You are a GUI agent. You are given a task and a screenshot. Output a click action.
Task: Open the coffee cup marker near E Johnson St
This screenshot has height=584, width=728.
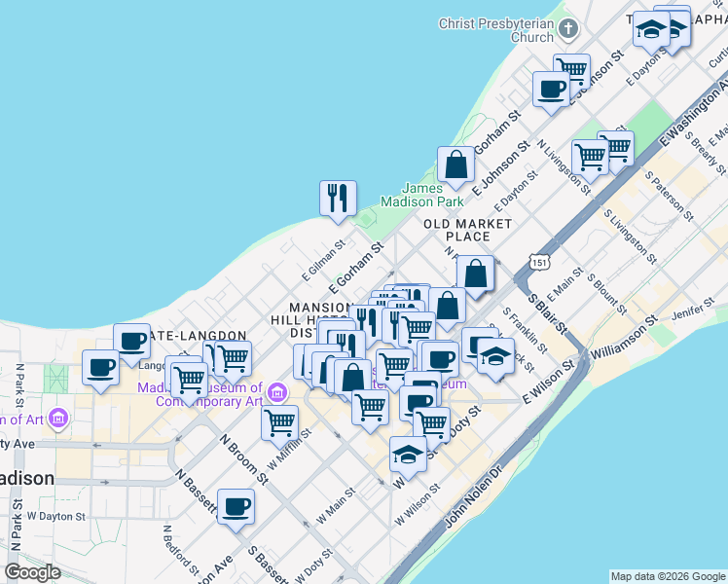[x=551, y=91]
